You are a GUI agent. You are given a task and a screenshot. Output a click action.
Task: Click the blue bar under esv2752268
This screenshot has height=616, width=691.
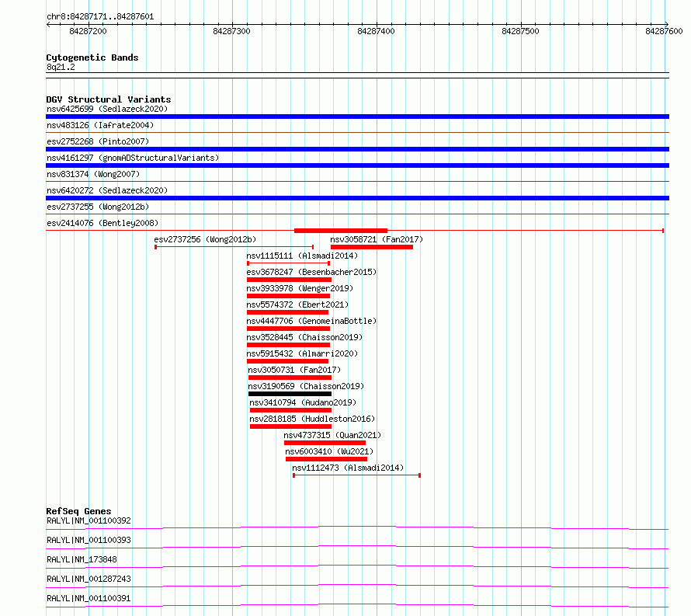pyautogui.click(x=357, y=149)
